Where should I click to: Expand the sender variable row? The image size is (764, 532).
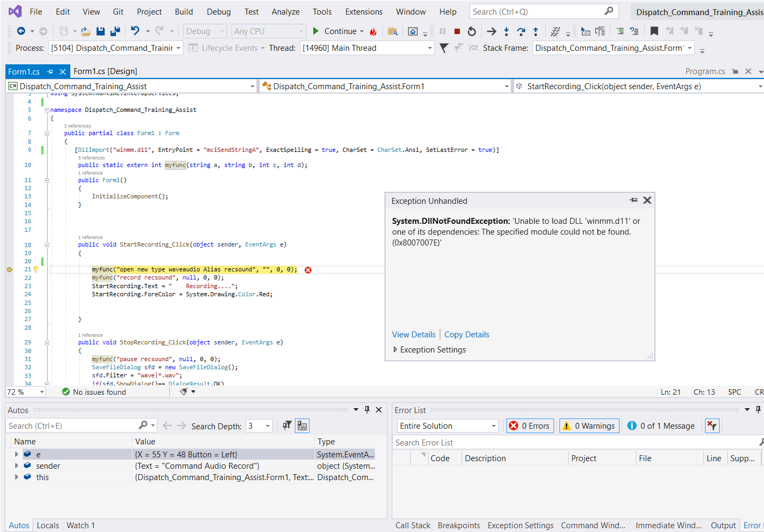coord(17,465)
